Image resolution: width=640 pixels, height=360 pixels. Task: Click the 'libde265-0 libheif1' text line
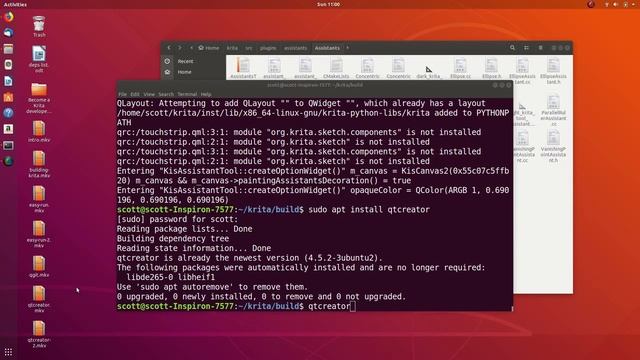(x=171, y=277)
